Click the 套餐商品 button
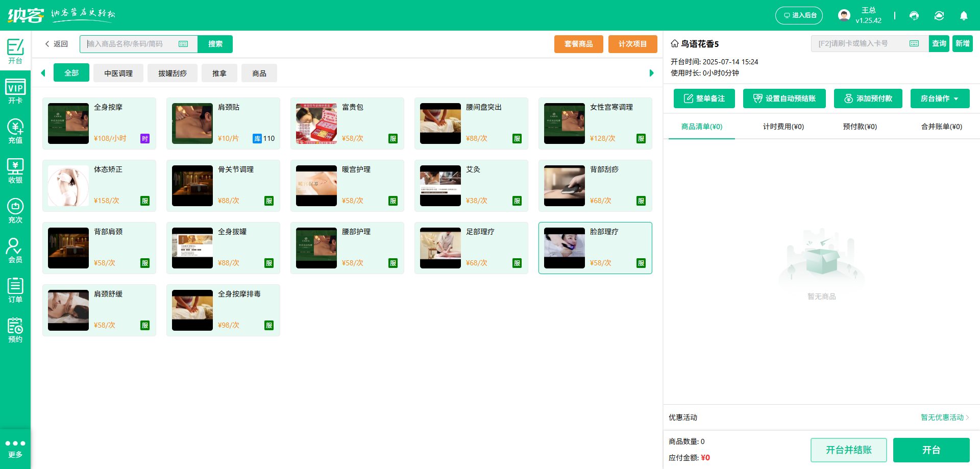The width and height of the screenshot is (980, 469). coord(578,44)
